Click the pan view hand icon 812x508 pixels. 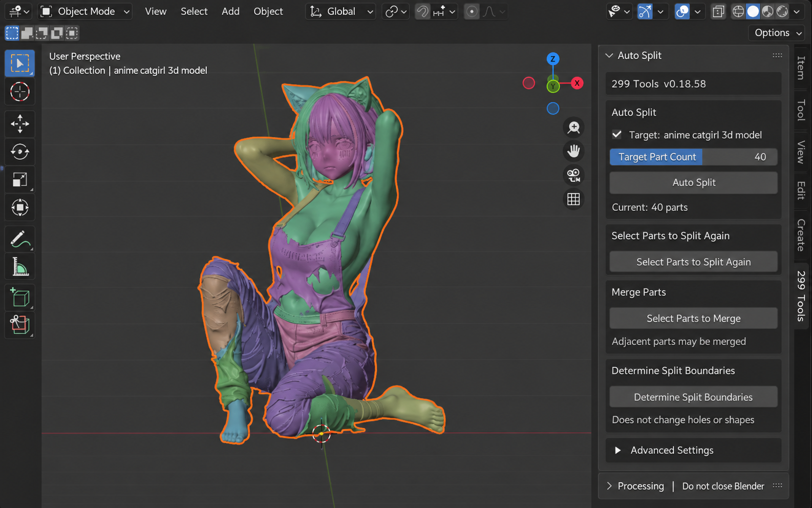[573, 151]
